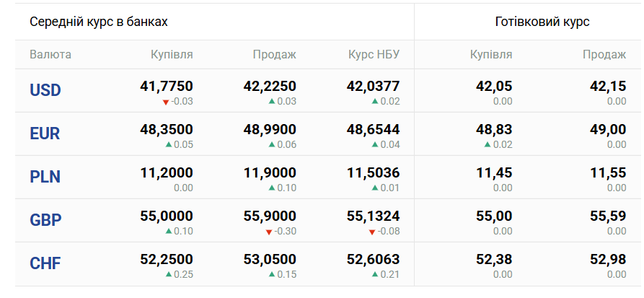Click green arrow under EUR NBU rate 48,6544
644x298 pixels.
[375, 144]
